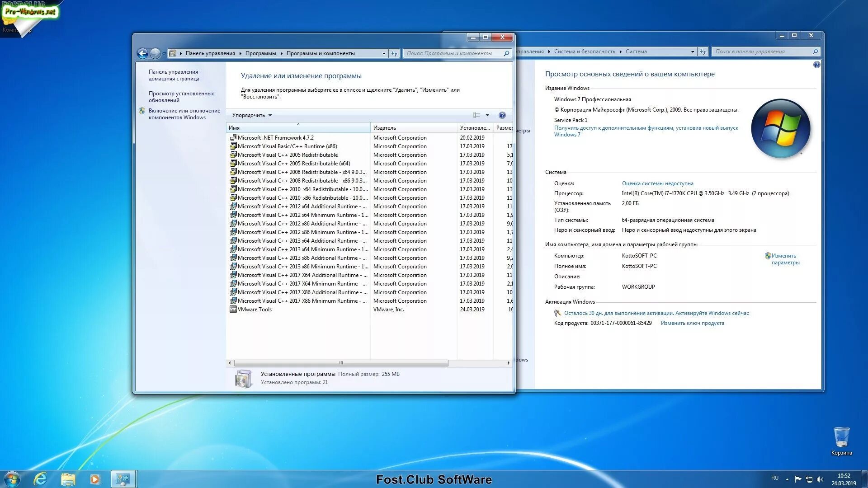868x488 pixels.
Task: Open Windows Explorer folder icon on taskbar
Action: (68, 479)
